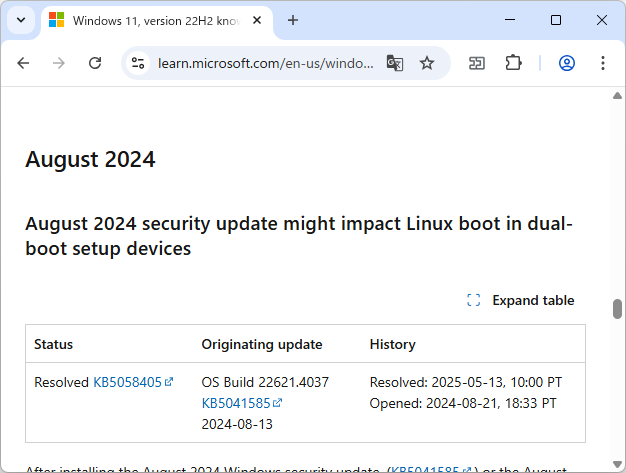Click Resolved: 2025-05-13, 10:00 PT text
Viewport: 626px width, 473px height.
pos(466,382)
